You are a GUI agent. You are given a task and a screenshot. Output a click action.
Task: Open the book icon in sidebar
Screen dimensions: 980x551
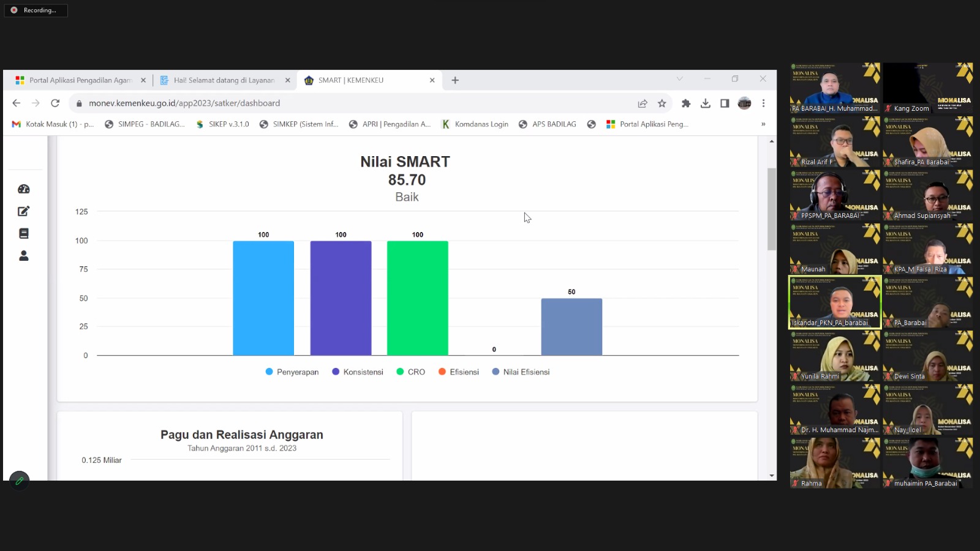[x=24, y=233]
